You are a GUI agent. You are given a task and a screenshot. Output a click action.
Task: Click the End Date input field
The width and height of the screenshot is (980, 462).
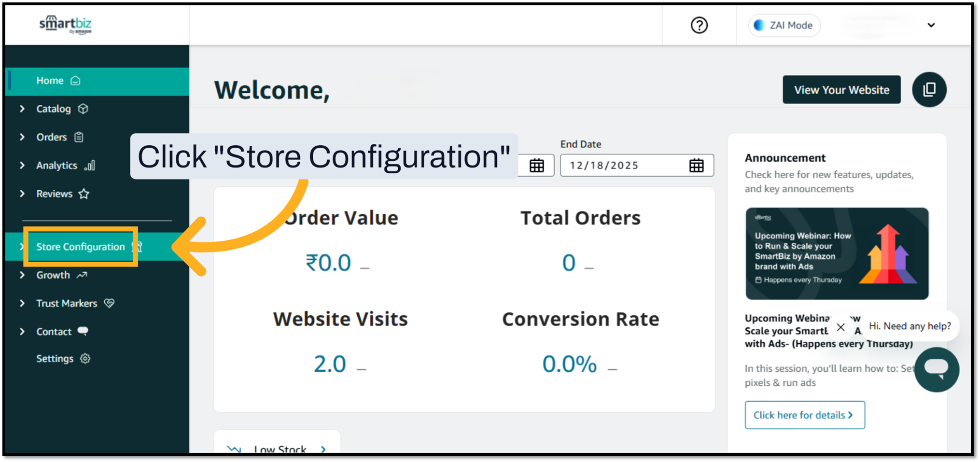623,166
